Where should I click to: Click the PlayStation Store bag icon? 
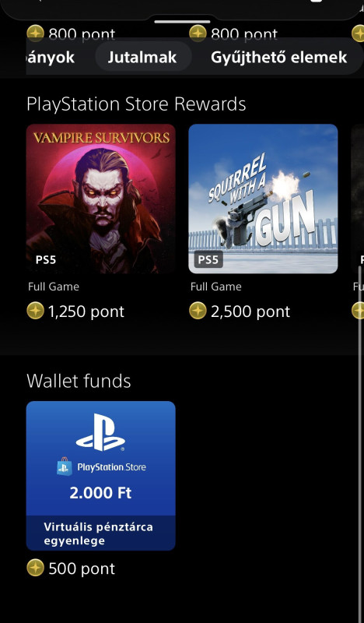point(65,466)
